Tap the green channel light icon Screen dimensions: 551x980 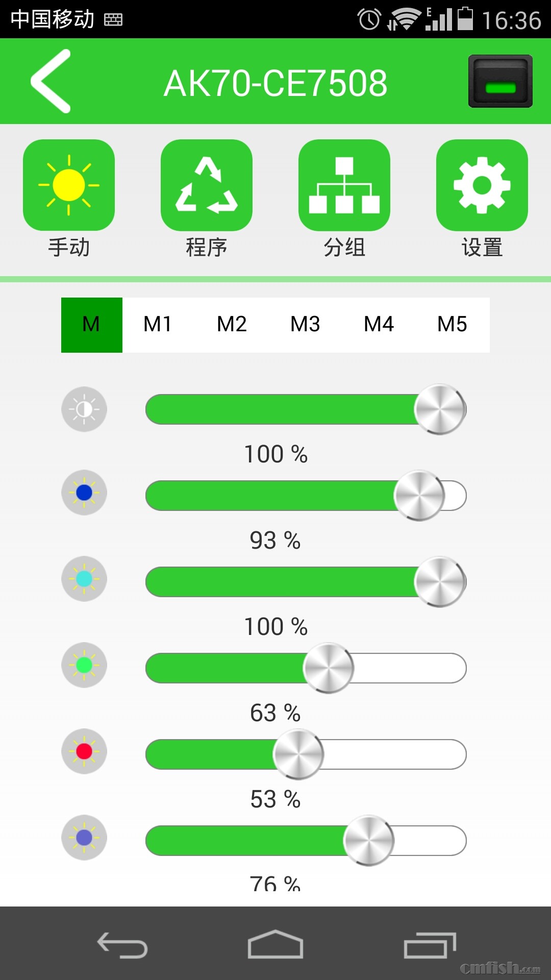[x=84, y=665]
